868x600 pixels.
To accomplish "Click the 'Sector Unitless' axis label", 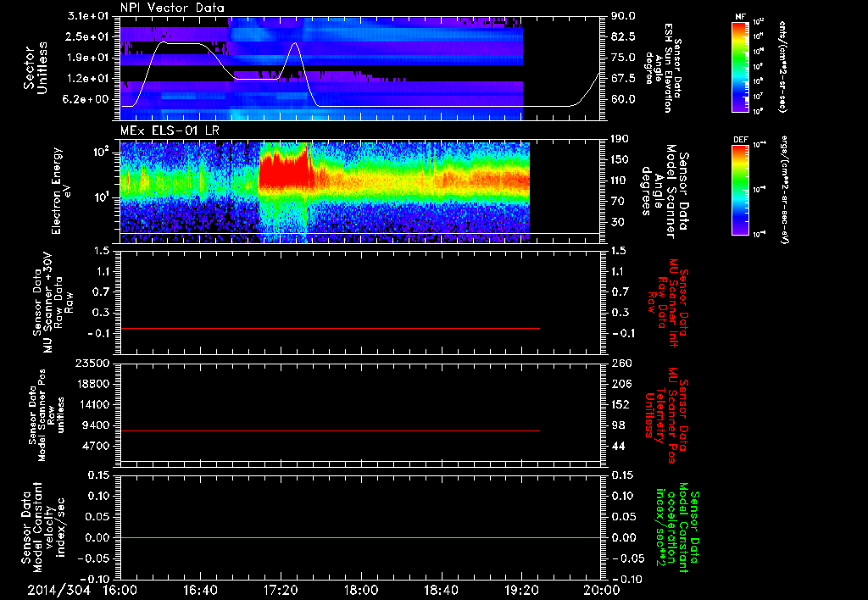I will coord(34,69).
